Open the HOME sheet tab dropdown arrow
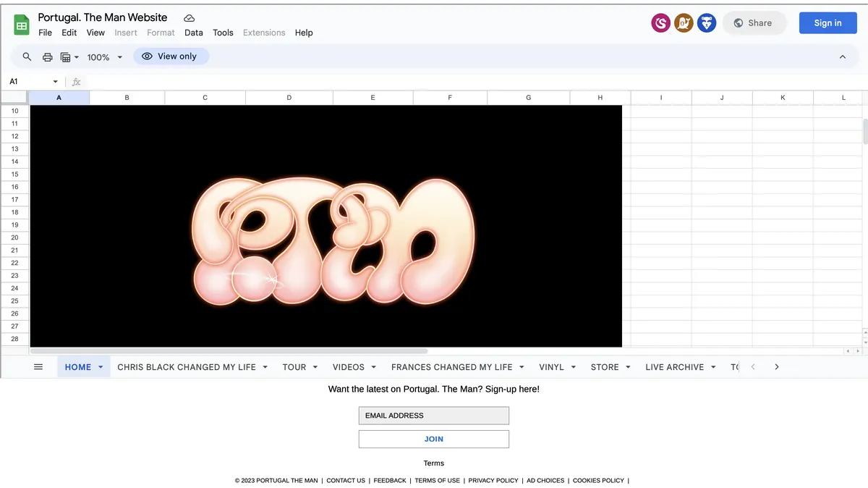The height and width of the screenshot is (488, 868). click(x=101, y=367)
